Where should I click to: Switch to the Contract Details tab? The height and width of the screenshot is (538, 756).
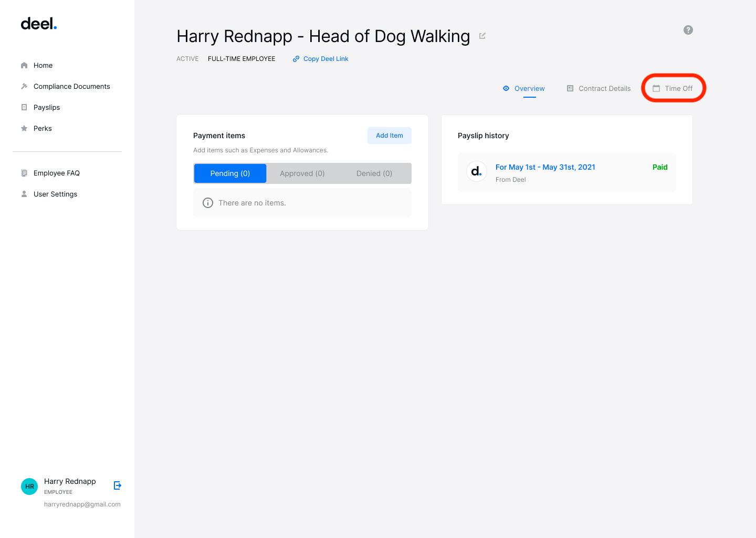[x=599, y=88]
